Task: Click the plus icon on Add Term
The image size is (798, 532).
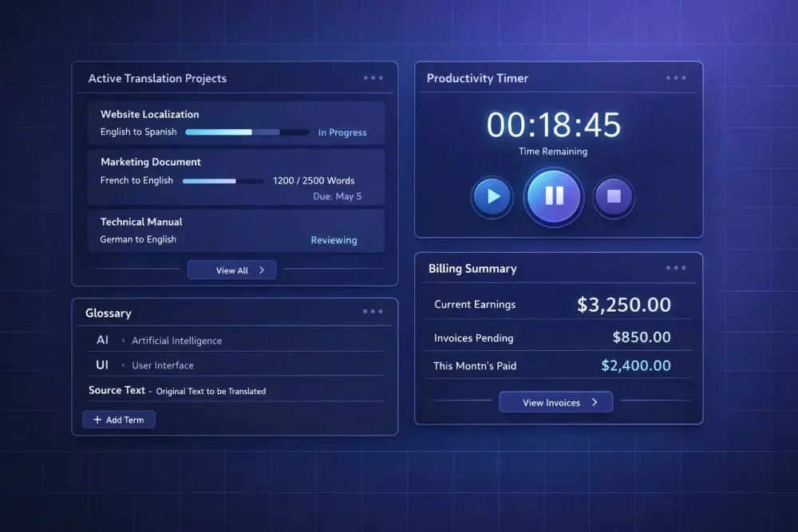Action: click(x=97, y=420)
